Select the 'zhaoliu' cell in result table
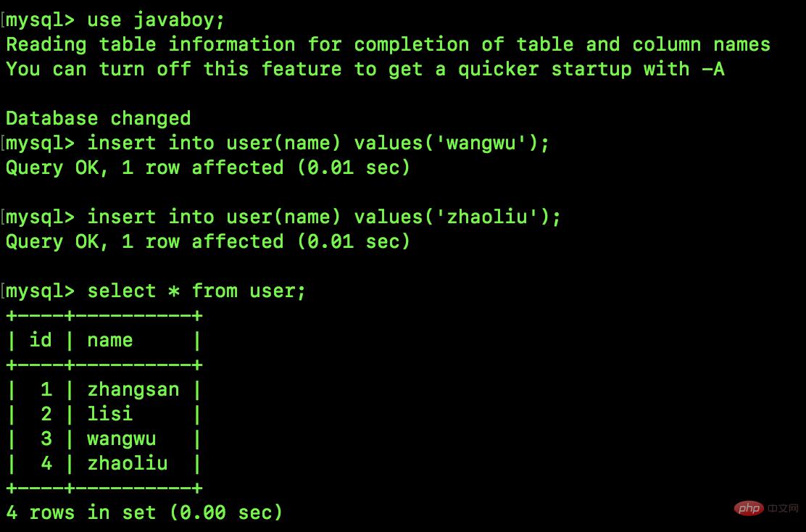The image size is (806, 532). [128, 463]
